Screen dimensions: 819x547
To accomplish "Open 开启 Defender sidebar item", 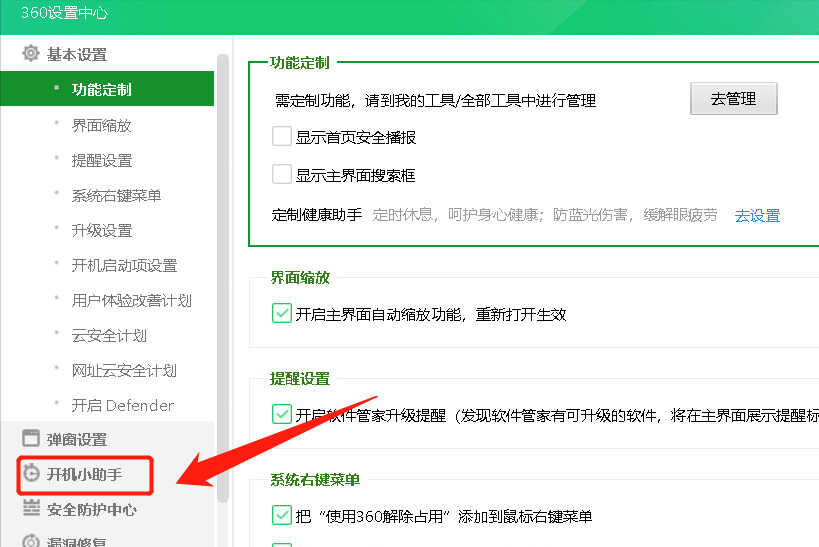I will (x=123, y=405).
